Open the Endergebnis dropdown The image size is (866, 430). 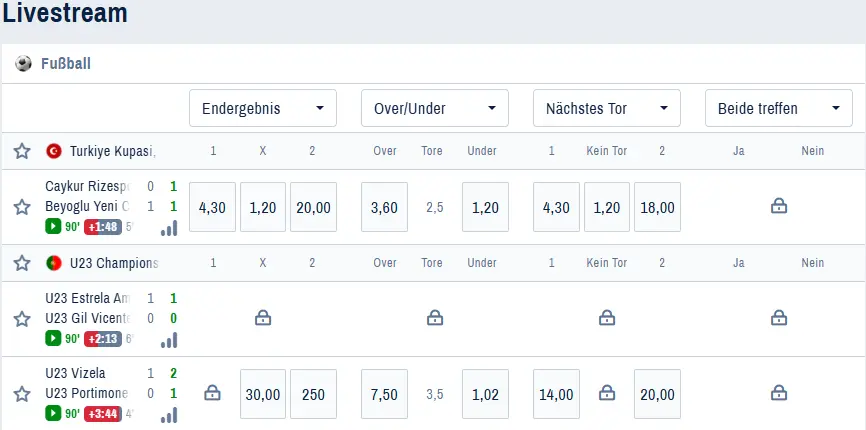tap(263, 108)
